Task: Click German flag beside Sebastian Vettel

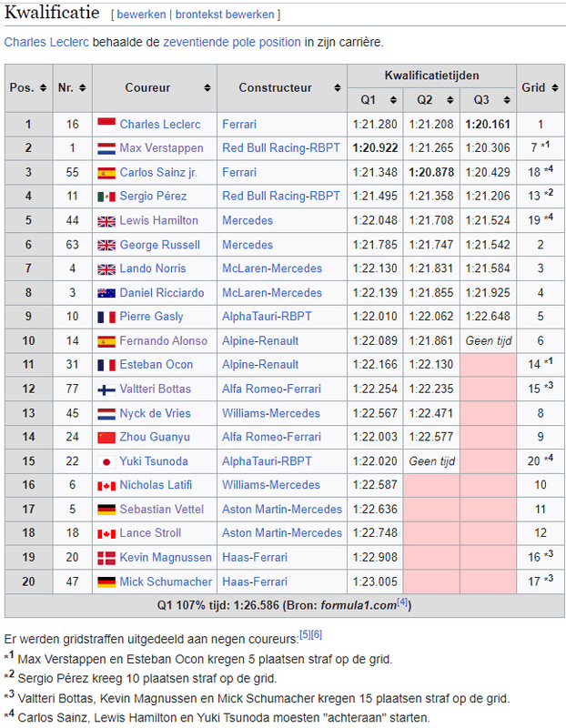Action: tap(106, 510)
